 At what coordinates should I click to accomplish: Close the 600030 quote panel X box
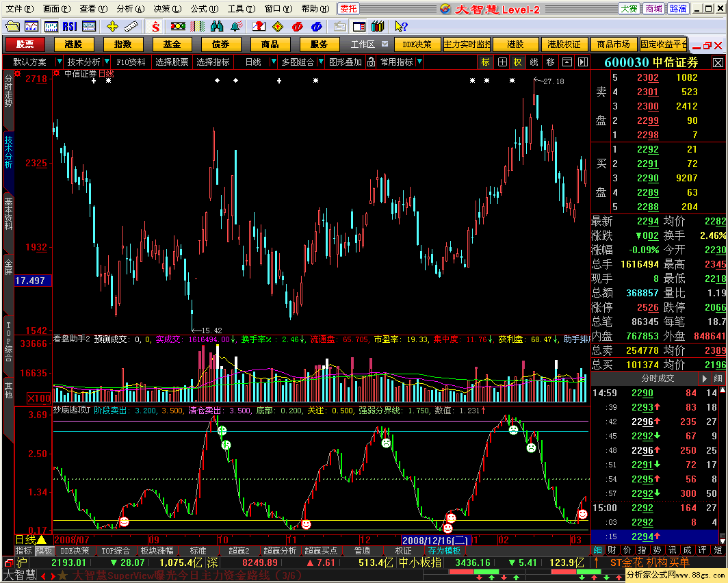[718, 63]
